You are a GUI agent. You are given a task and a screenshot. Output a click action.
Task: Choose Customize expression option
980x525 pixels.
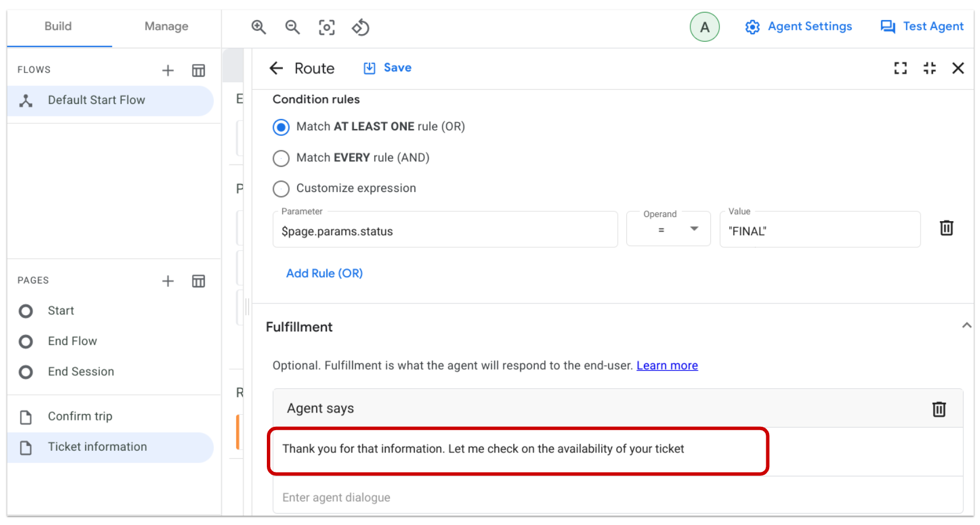click(281, 189)
